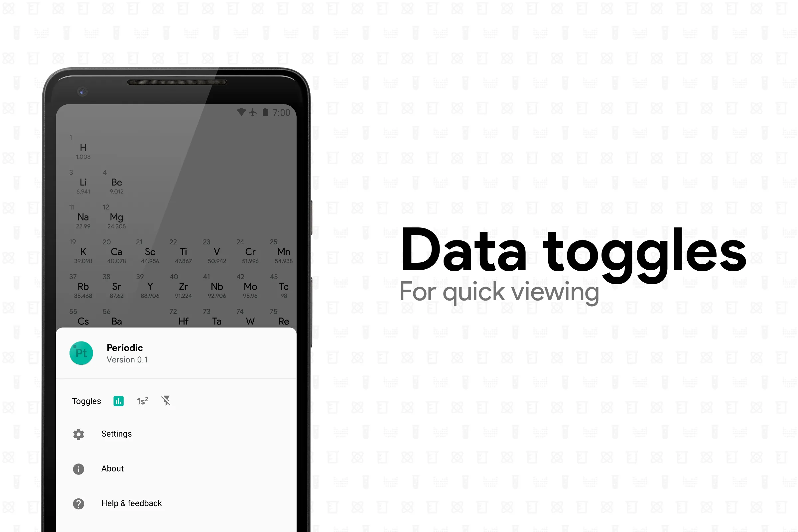
Task: Click the About info circle icon
Action: (78, 468)
